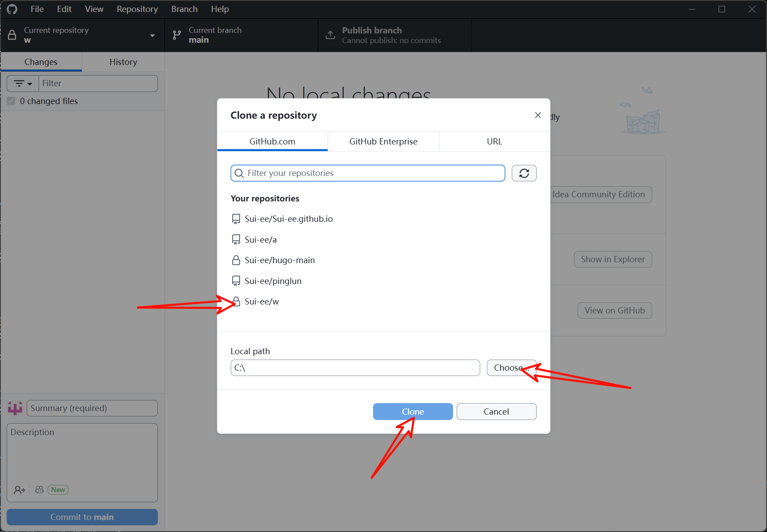This screenshot has width=767, height=532.
Task: Click the search magnifier in repository filter
Action: (239, 173)
